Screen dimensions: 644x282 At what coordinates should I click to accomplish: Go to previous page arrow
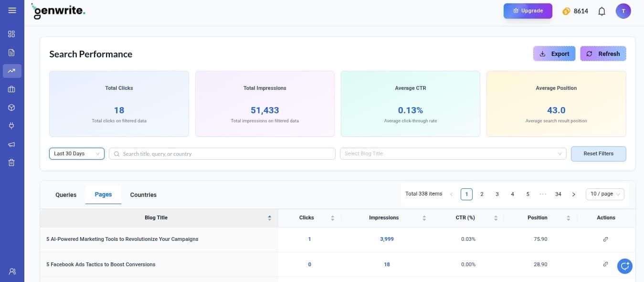coord(452,194)
